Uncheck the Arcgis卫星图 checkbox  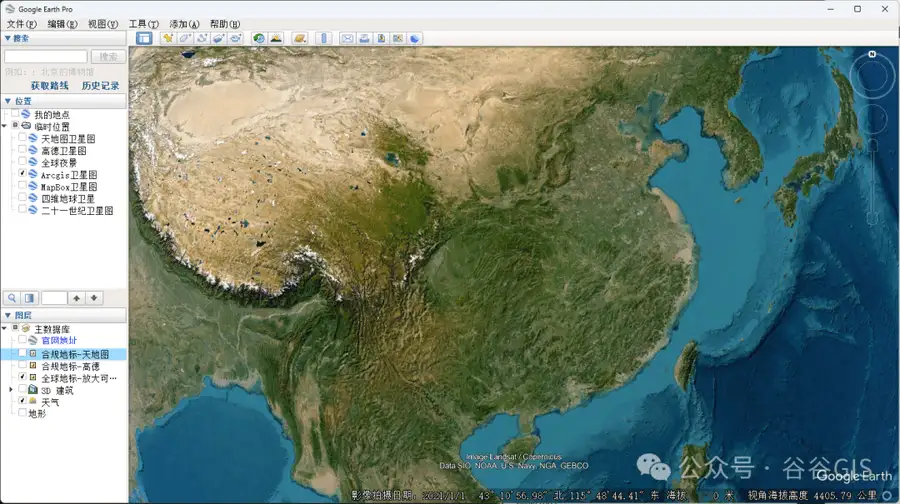[22, 174]
